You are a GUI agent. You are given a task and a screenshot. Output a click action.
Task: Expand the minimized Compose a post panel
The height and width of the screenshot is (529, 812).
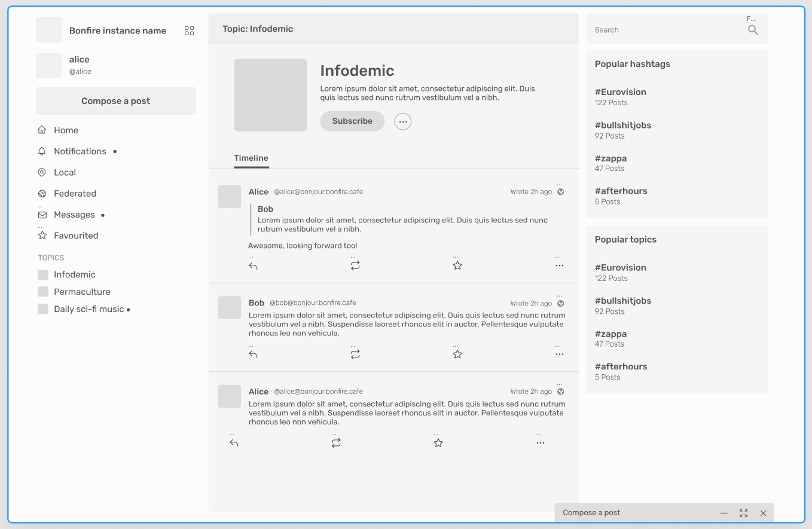click(x=743, y=513)
